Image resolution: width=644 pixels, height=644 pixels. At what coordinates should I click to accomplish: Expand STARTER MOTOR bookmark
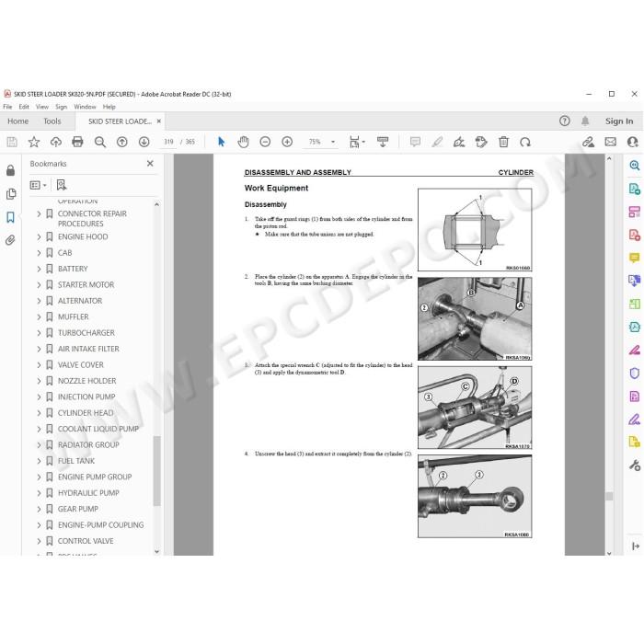point(39,285)
